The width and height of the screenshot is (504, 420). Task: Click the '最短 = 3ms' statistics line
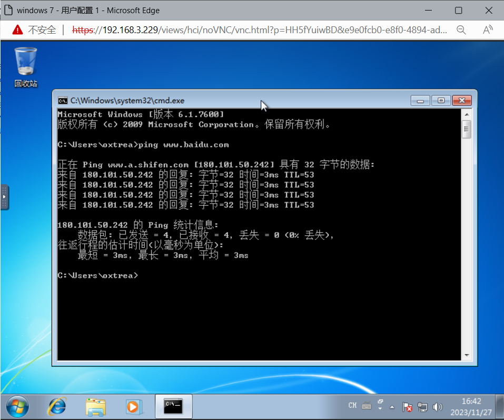click(163, 255)
